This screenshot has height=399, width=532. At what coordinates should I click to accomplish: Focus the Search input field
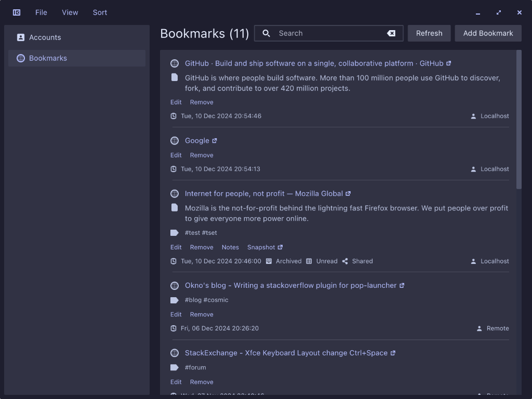tap(329, 33)
